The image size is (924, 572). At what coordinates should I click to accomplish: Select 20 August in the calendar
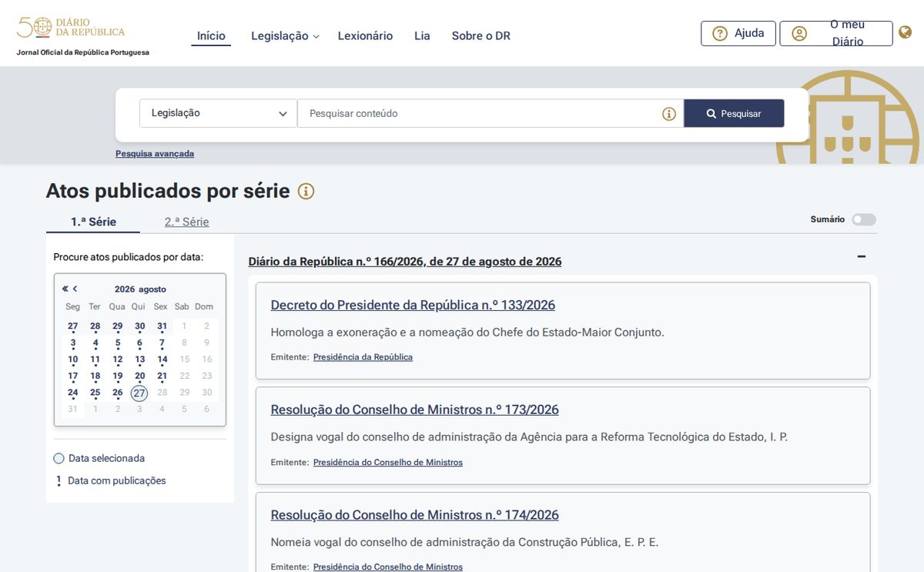(x=139, y=376)
